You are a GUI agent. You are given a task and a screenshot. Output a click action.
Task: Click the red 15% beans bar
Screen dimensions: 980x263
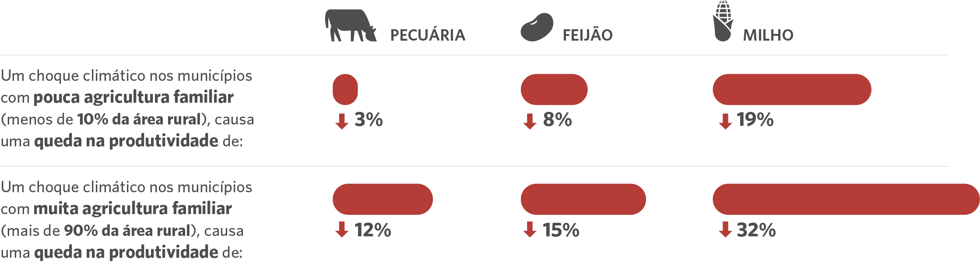coord(583,199)
